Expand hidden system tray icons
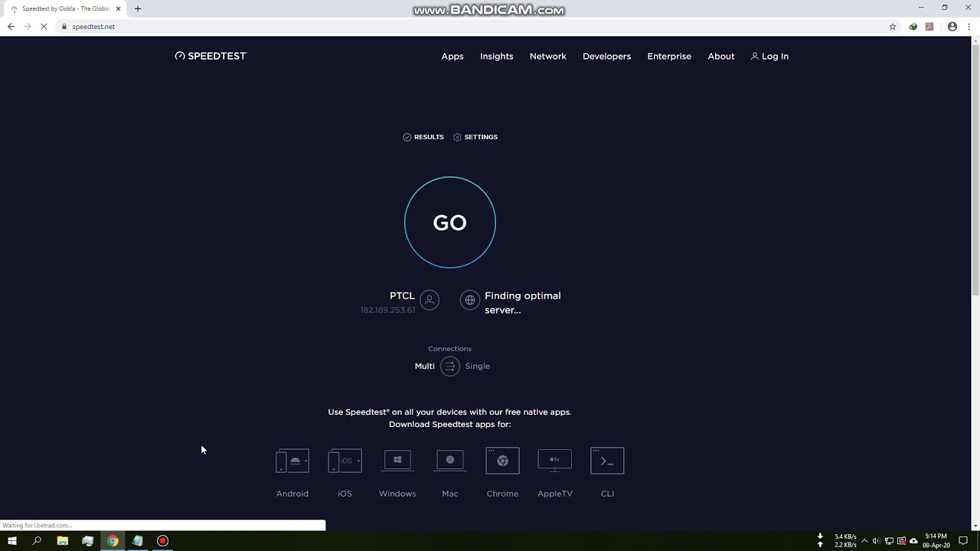The image size is (980, 551). pos(864,541)
